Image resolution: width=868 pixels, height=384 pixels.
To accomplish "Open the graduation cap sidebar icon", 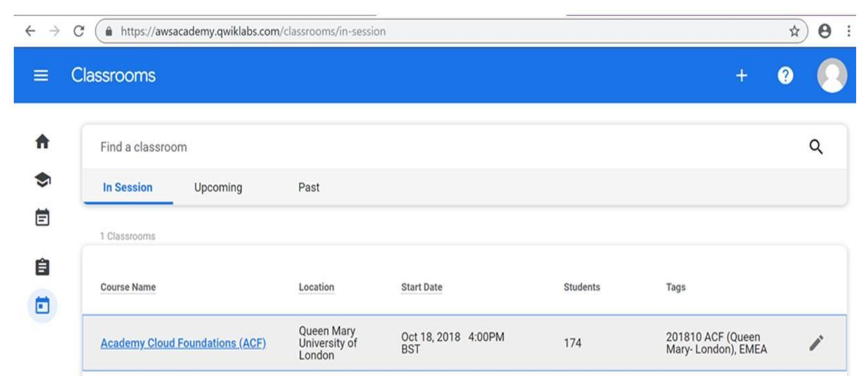I will pyautogui.click(x=42, y=179).
